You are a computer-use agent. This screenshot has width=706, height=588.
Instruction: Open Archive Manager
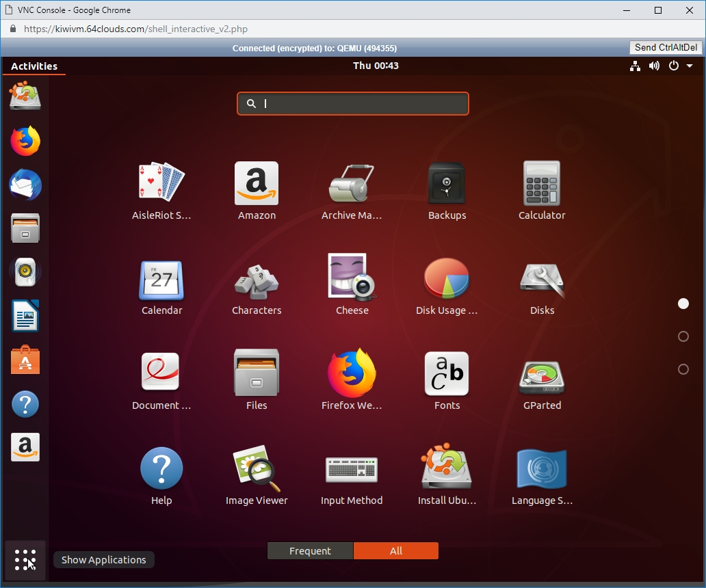[x=352, y=184]
